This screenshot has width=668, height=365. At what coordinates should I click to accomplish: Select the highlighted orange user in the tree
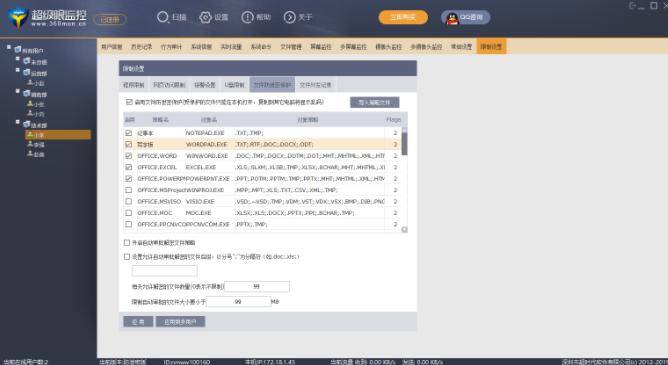[x=58, y=135]
